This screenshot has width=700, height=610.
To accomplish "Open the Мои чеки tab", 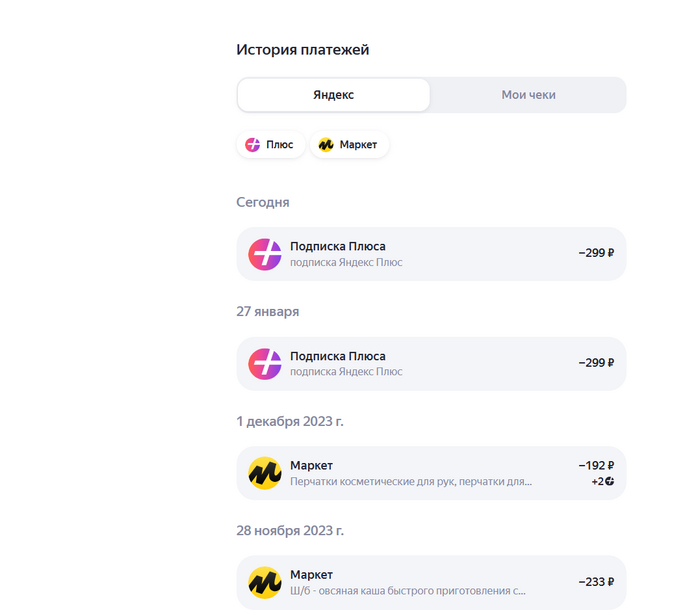I will click(x=528, y=95).
